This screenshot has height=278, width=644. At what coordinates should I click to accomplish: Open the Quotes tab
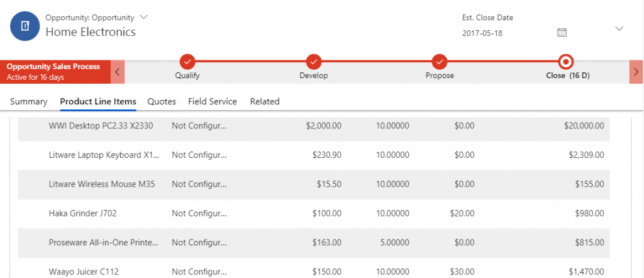tap(162, 101)
